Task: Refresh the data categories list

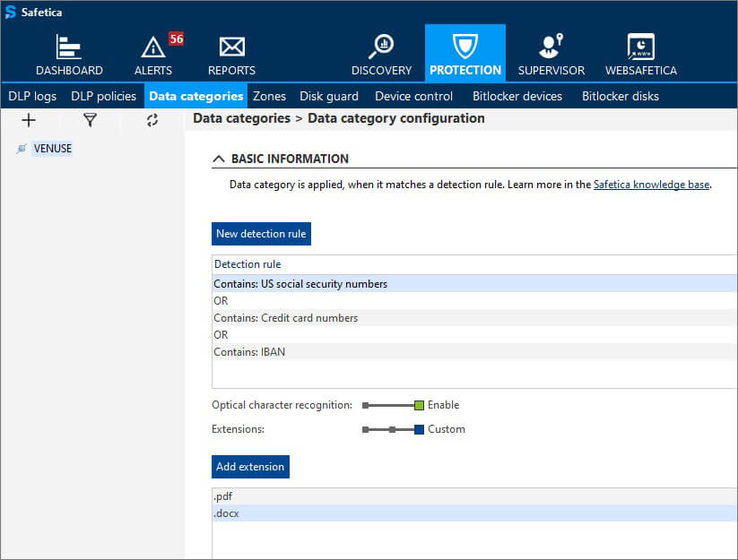Action: click(152, 120)
